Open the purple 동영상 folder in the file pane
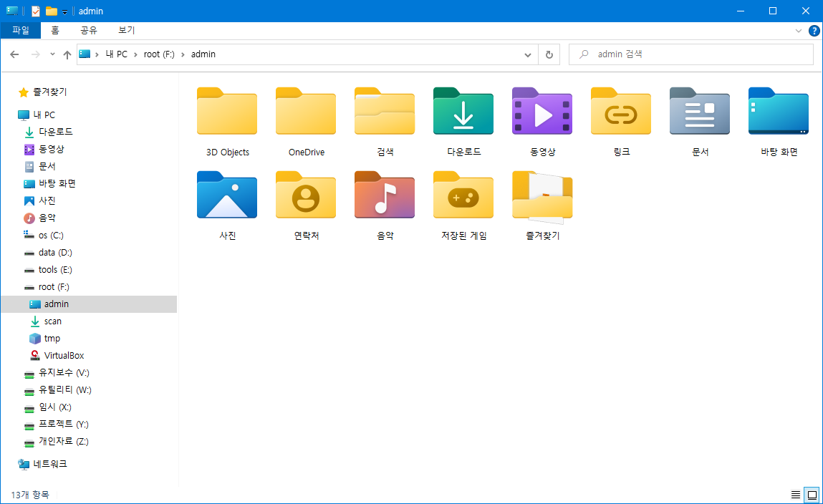Image resolution: width=823 pixels, height=504 pixels. click(x=542, y=111)
